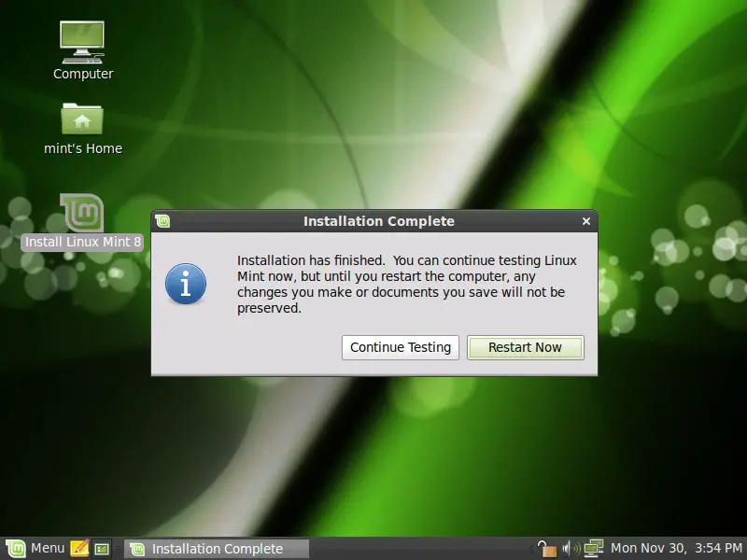Close the Installation Complete dialog
747x560 pixels.
[586, 221]
